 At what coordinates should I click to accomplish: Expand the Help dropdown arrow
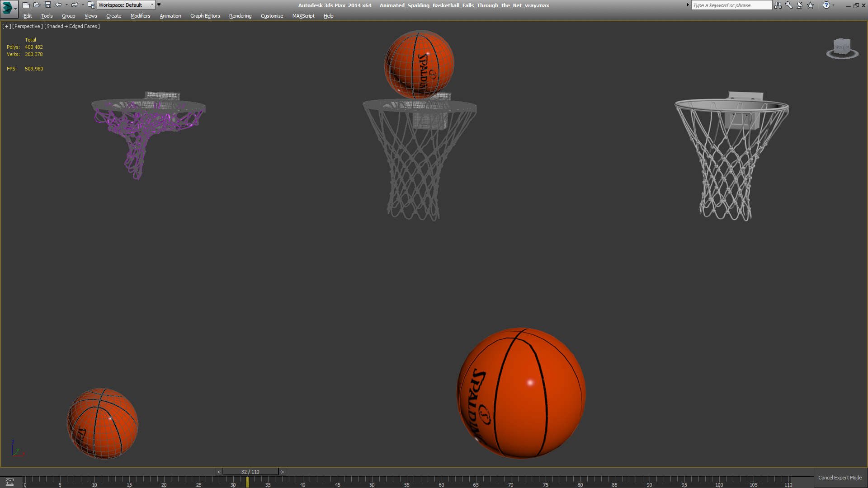[834, 5]
